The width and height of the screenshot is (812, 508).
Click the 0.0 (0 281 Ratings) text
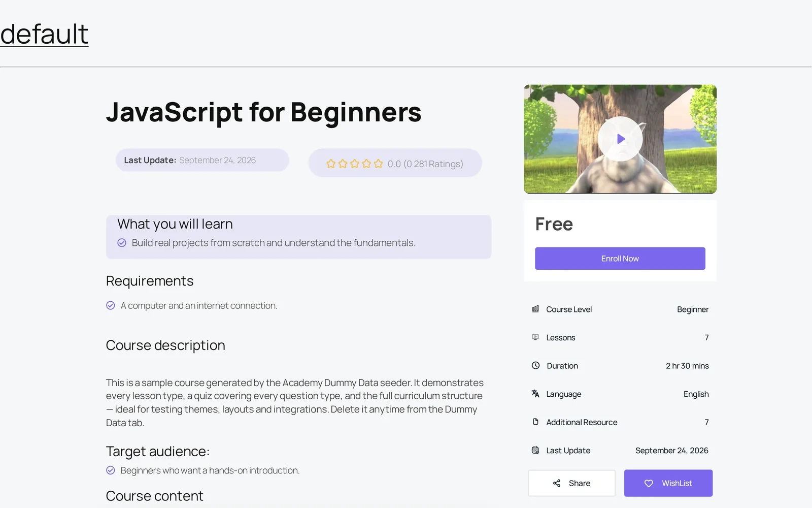click(x=425, y=164)
